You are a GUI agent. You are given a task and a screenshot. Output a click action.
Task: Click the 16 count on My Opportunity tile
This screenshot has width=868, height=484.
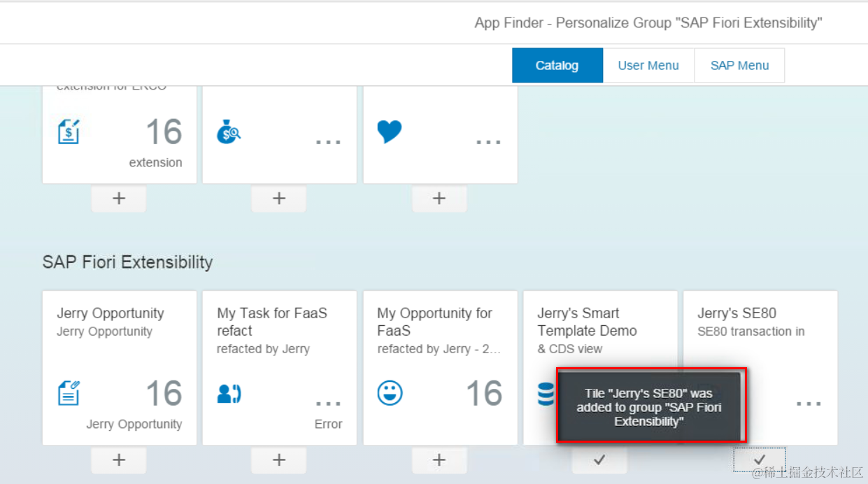coord(484,394)
